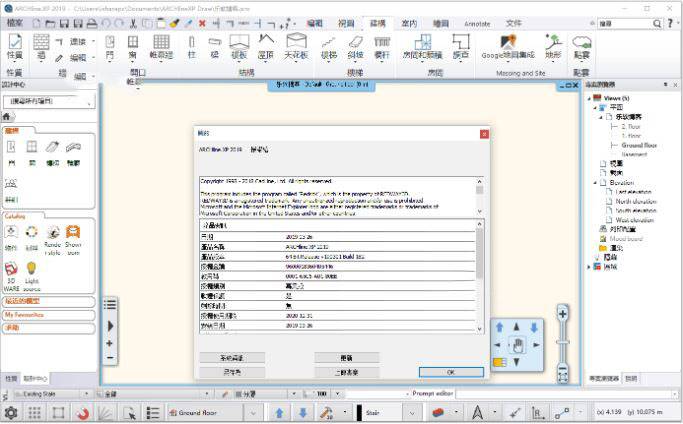Click the 3D hammer build icon
The height and width of the screenshot is (424, 683).
pyautogui.click(x=326, y=412)
